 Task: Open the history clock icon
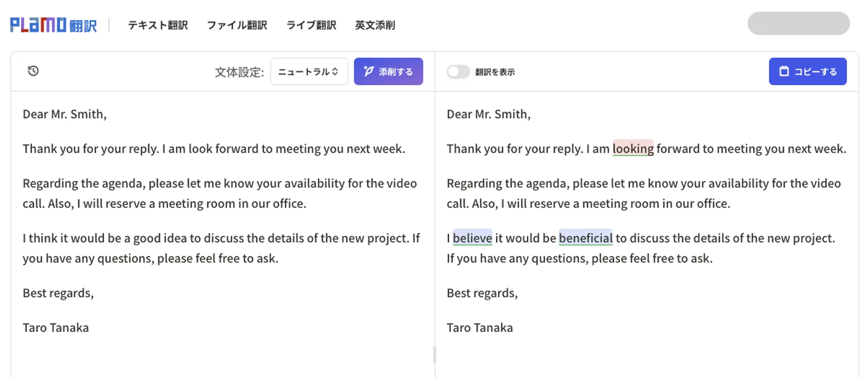[33, 71]
